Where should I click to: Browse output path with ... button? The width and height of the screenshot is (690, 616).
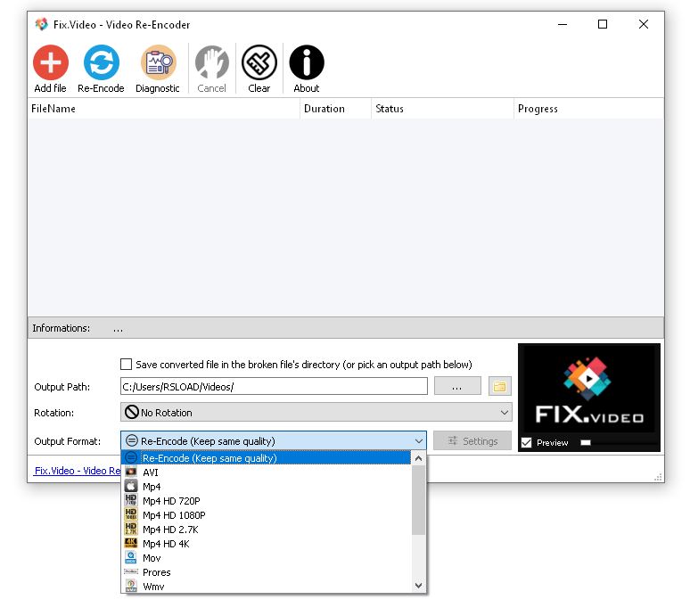457,386
